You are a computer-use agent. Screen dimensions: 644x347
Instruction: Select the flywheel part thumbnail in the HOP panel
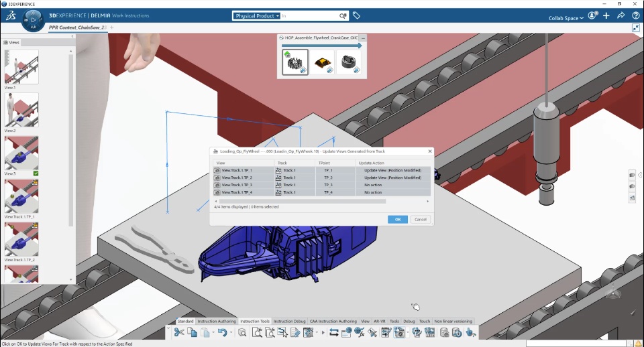click(295, 62)
